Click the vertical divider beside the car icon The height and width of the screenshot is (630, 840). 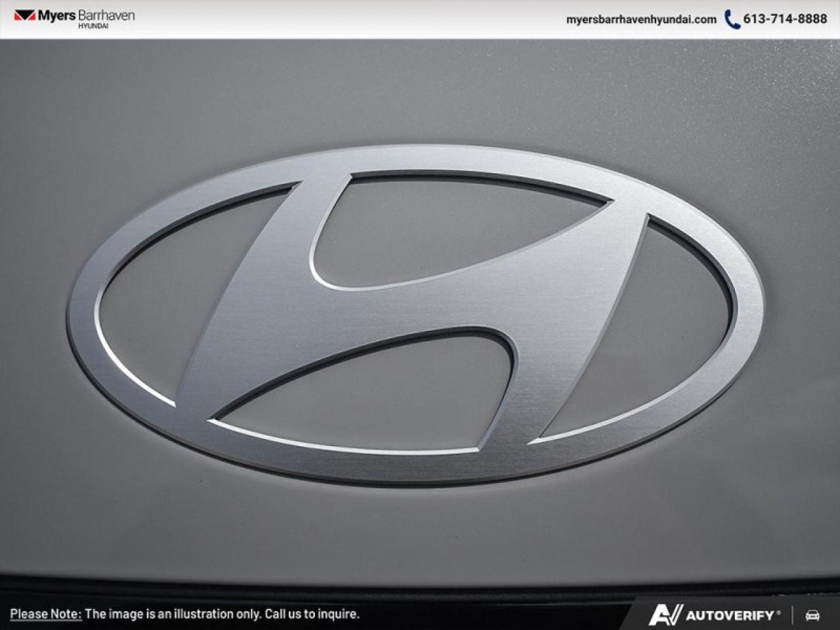793,615
